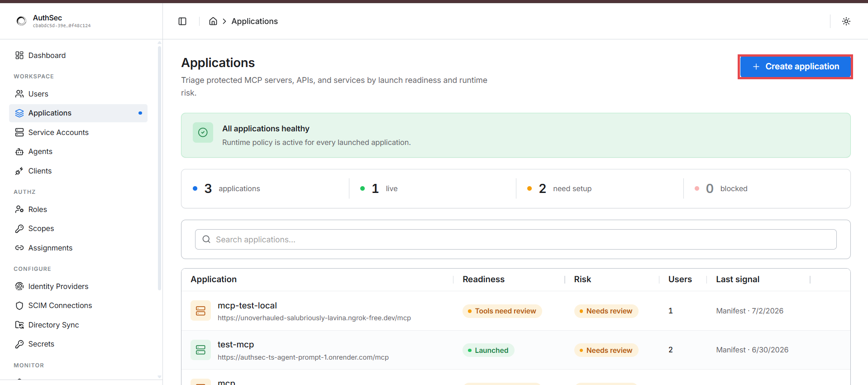The height and width of the screenshot is (385, 868).
Task: Click the Applications layers icon
Action: [x=19, y=113]
